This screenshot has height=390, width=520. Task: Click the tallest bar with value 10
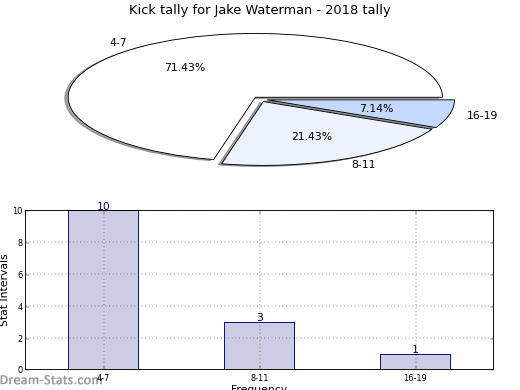point(104,290)
